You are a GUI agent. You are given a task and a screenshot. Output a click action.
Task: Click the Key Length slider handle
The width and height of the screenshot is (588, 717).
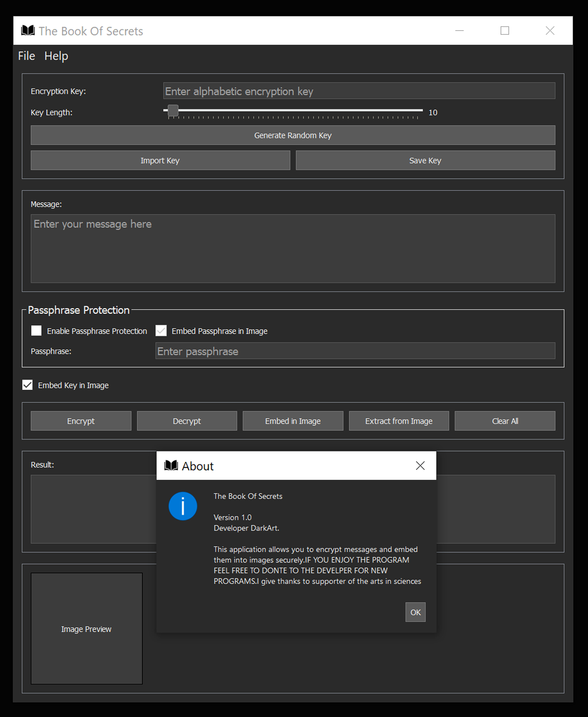point(173,111)
